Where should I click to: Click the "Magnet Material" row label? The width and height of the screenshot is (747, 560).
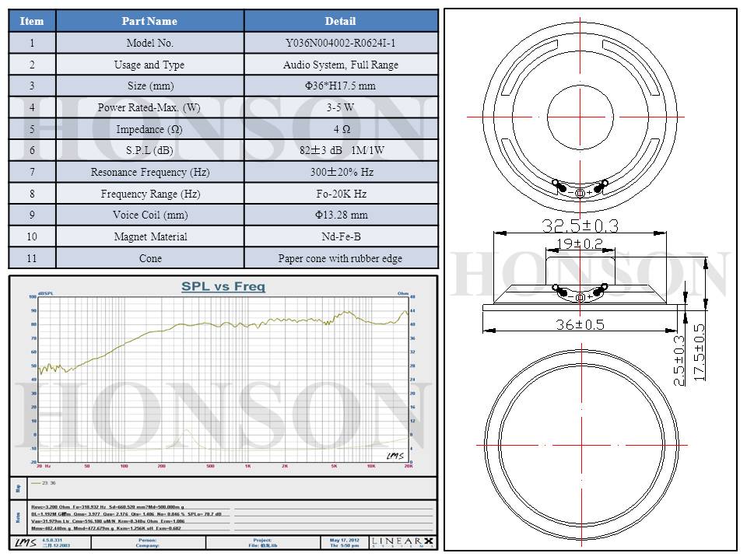[x=149, y=236]
